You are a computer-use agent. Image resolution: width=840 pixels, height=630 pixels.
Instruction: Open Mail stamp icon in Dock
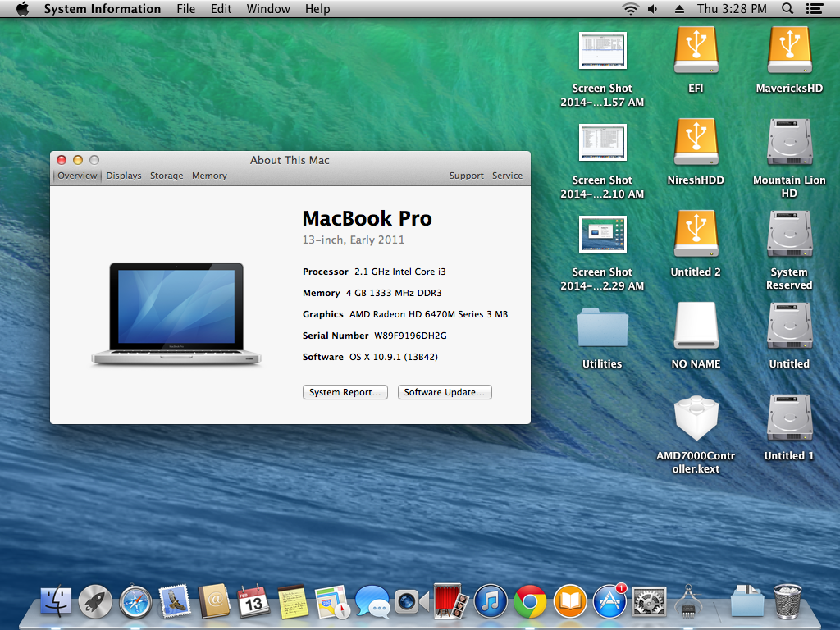tap(175, 601)
